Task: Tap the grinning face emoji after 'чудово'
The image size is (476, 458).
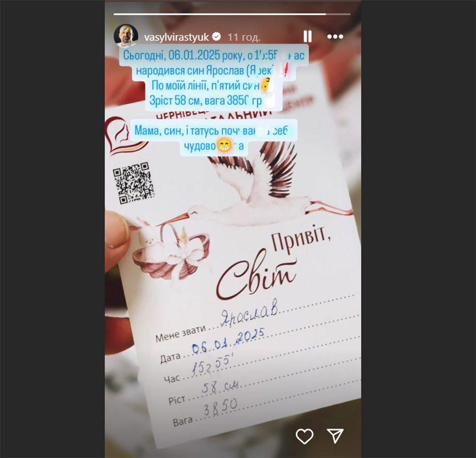Action: (224, 145)
